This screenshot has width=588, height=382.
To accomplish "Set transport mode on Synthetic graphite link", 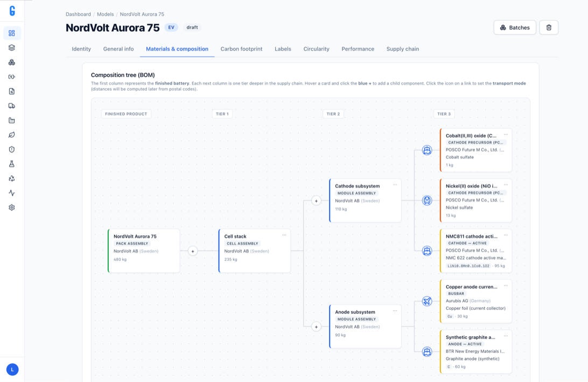I will (427, 352).
